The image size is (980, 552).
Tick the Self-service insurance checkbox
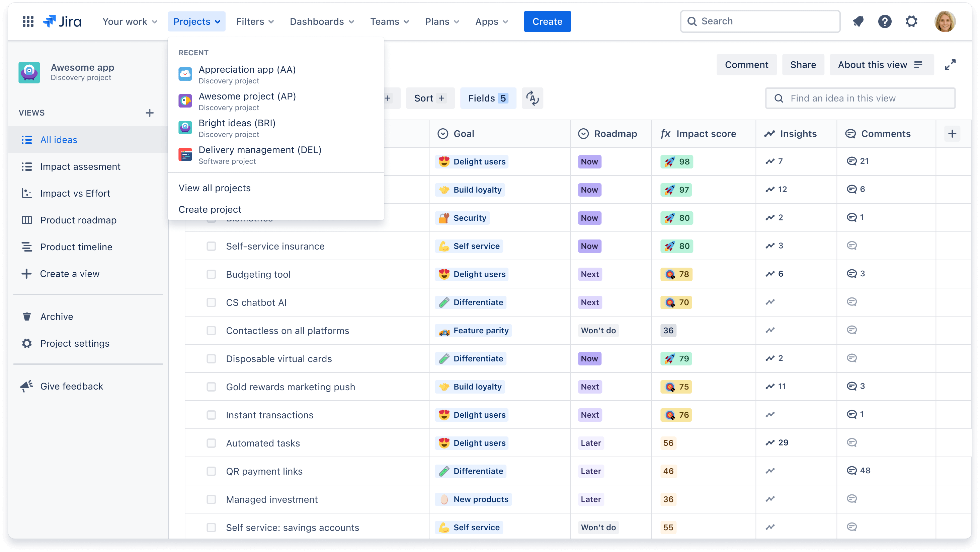point(212,246)
